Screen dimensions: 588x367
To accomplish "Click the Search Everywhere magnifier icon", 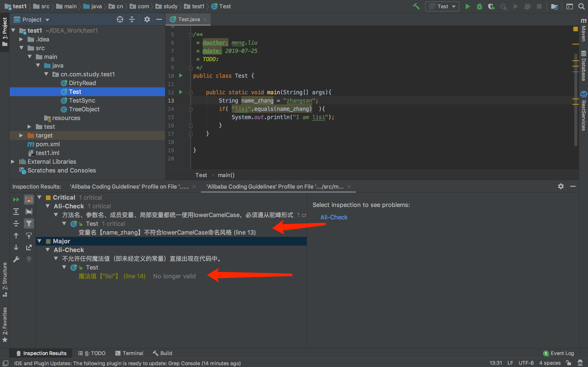I will click(582, 6).
